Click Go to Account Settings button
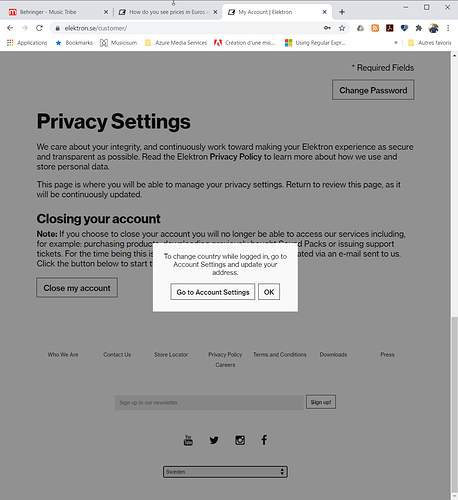 pos(213,292)
